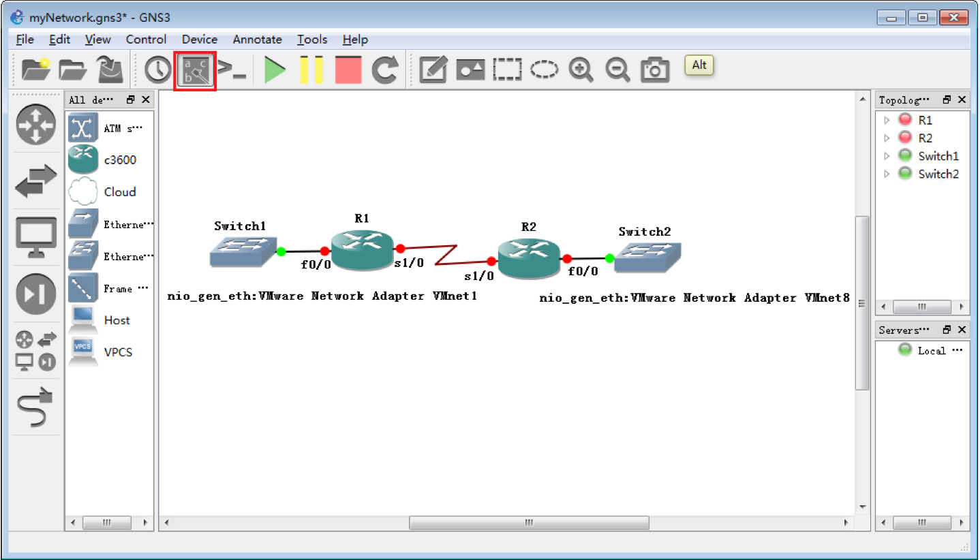Viewport: 980px width, 560px height.
Task: Browse all devices in sidebar
Action: 36,351
